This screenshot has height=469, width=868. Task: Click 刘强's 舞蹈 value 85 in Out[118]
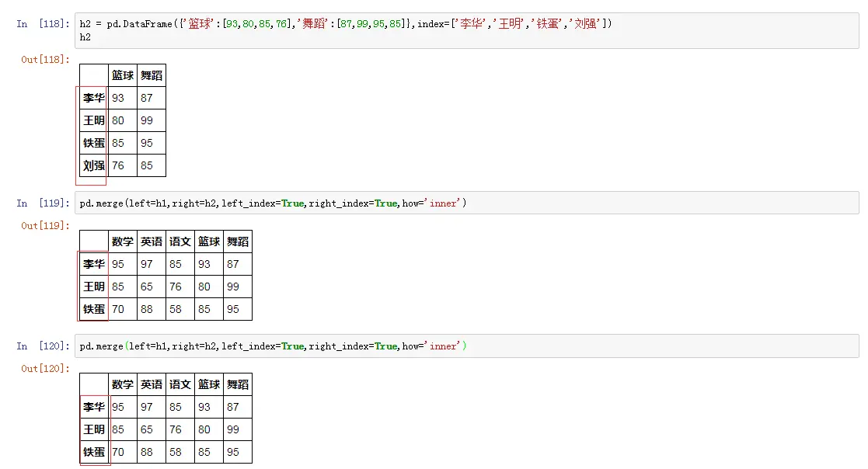(x=151, y=165)
